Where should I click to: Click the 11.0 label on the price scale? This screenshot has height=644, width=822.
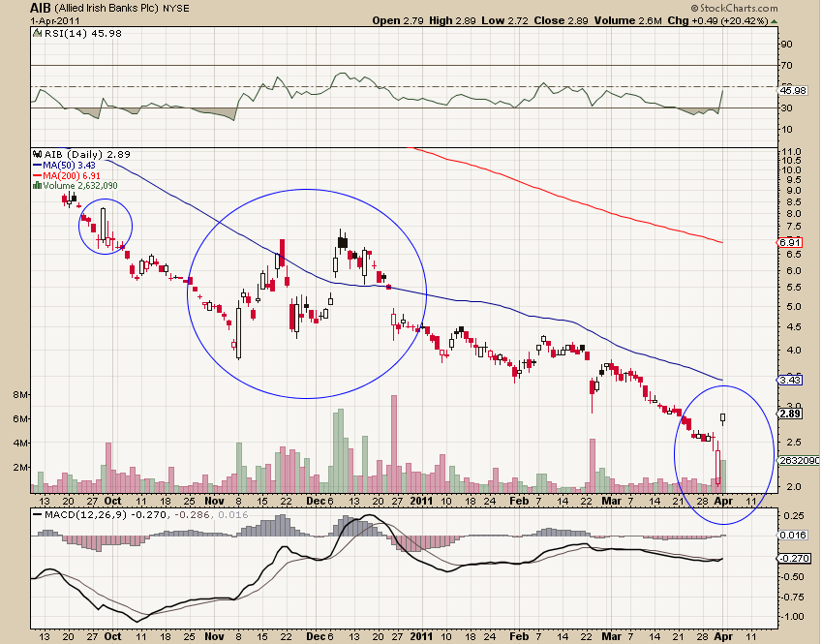pos(791,152)
